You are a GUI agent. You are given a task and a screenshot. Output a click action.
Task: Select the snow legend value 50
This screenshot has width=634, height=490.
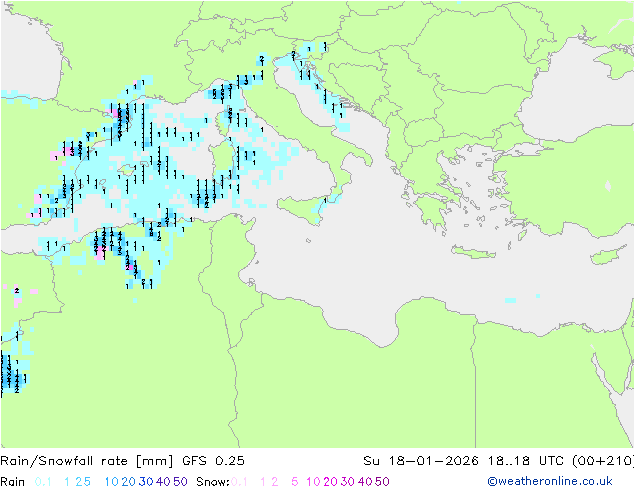(382, 482)
